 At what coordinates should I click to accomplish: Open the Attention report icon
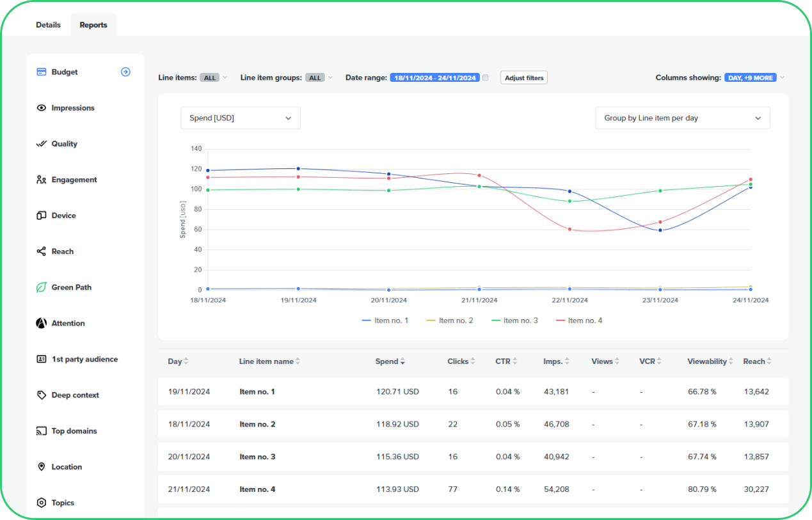click(42, 324)
